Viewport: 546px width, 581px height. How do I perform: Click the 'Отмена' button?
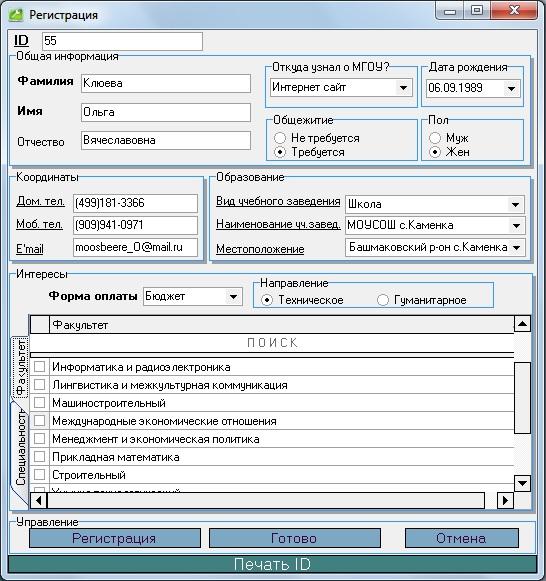462,538
